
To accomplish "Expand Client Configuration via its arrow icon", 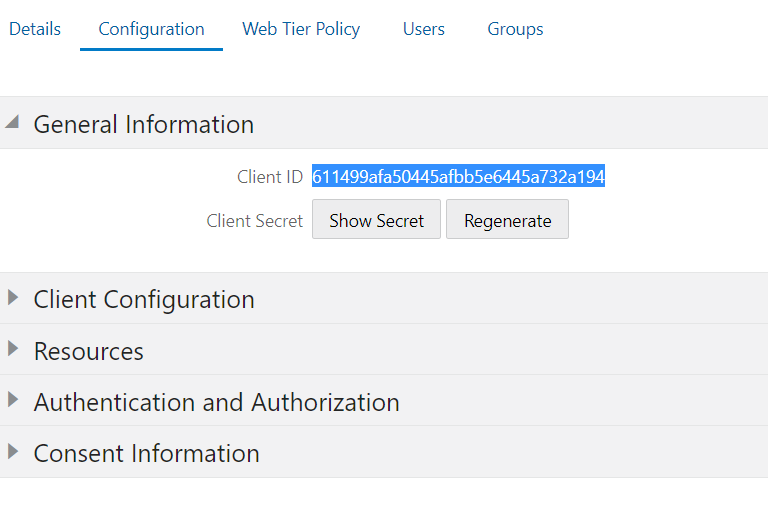I will click(x=13, y=298).
